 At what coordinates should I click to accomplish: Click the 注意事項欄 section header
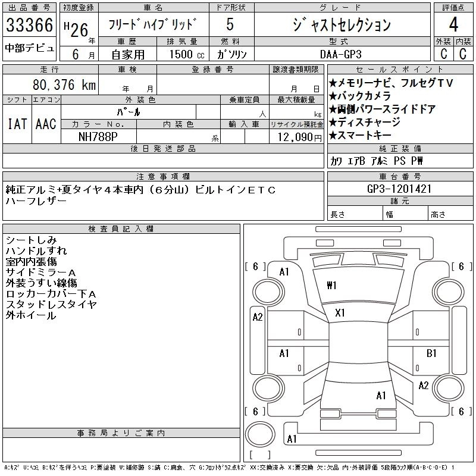click(163, 177)
